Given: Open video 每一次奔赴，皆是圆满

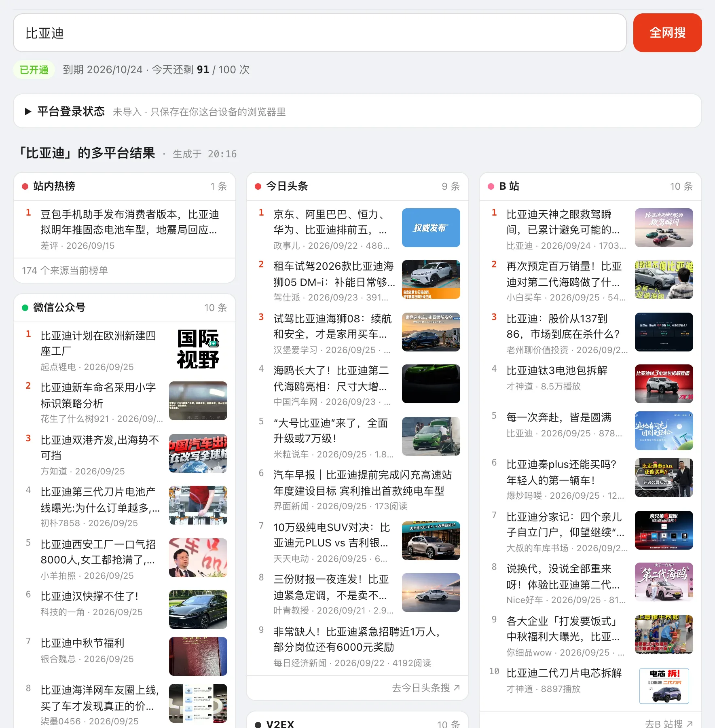Looking at the screenshot, I should 559,417.
